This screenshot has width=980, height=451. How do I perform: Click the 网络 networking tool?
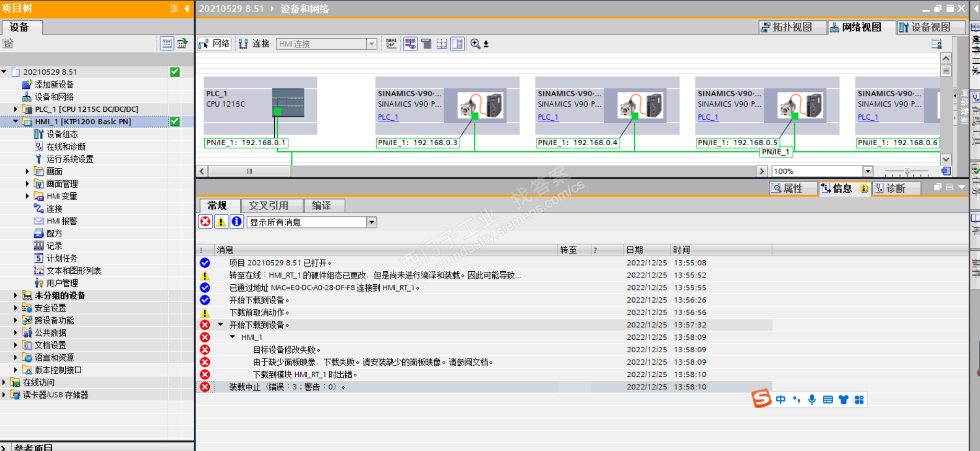point(214,44)
